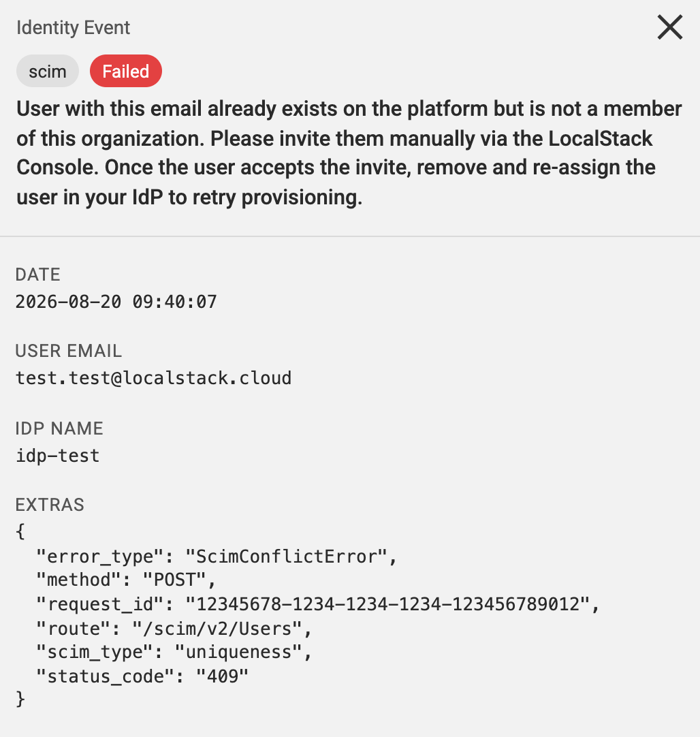Select the status_code 409 line
This screenshot has height=737, width=700.
click(x=142, y=676)
